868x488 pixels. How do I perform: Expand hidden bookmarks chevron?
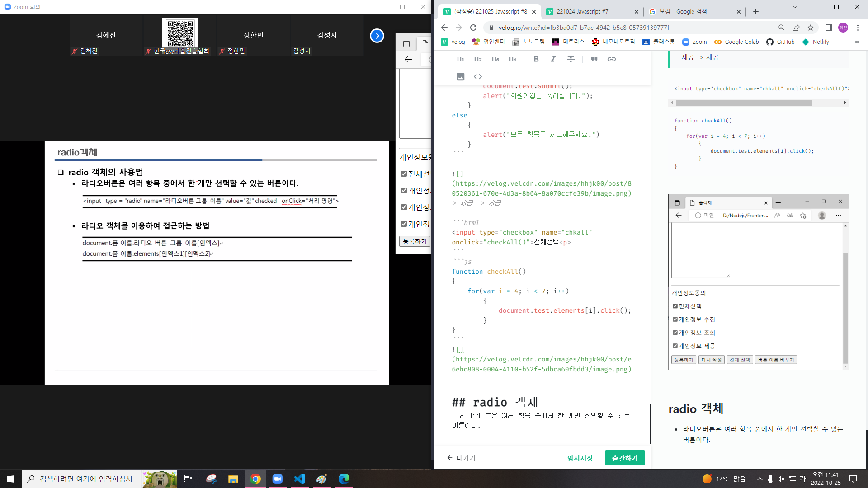point(857,42)
